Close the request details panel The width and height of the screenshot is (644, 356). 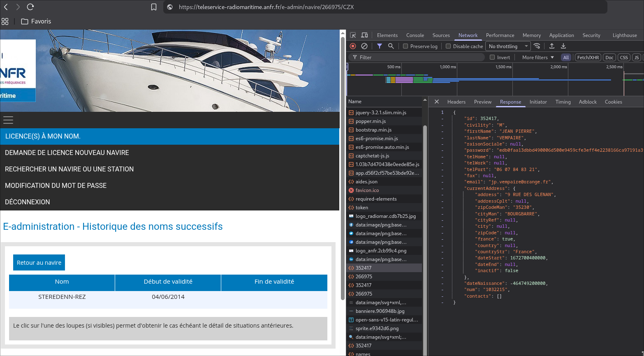[x=437, y=102]
